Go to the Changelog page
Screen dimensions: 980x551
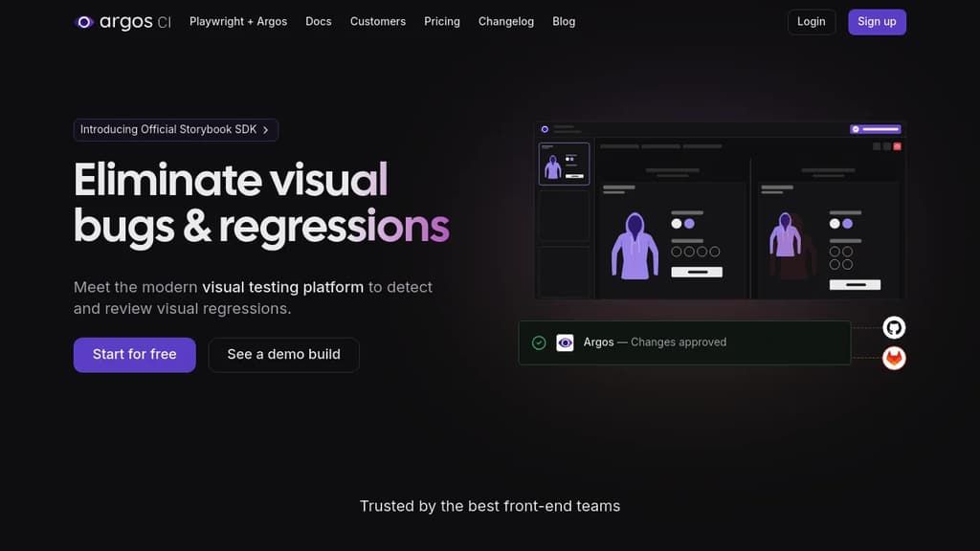click(505, 21)
